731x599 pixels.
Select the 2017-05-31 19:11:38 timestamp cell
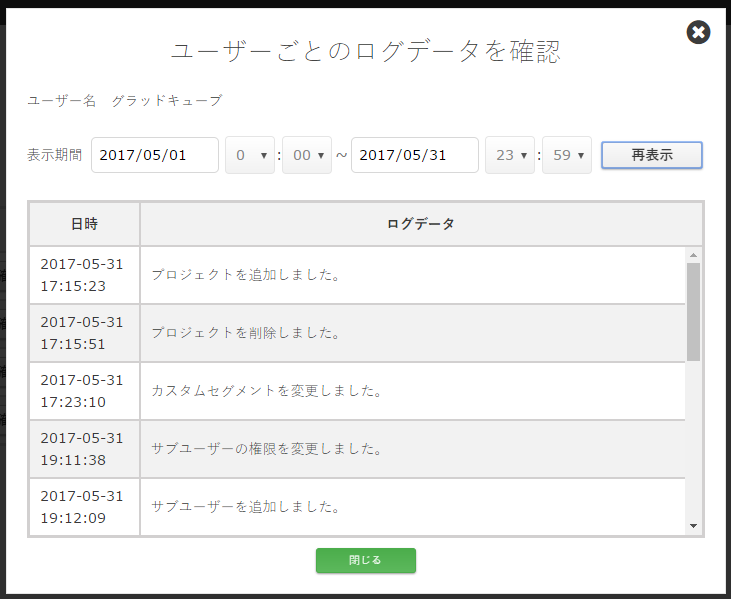pyautogui.click(x=84, y=449)
